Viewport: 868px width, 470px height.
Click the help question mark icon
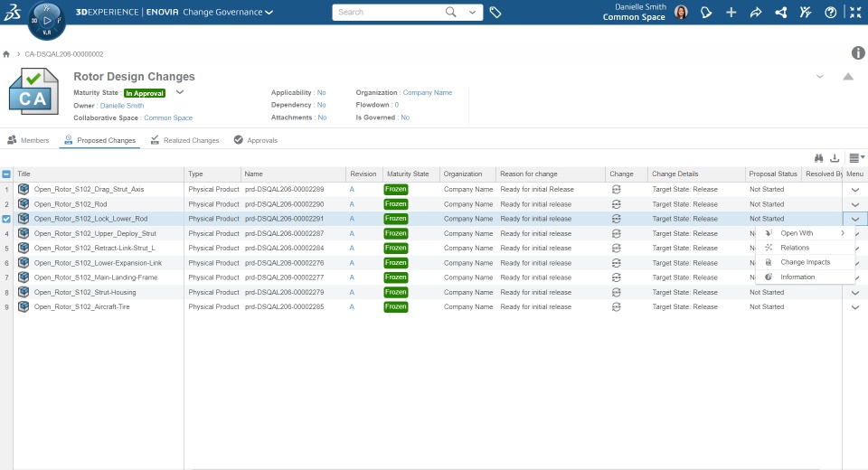point(830,12)
